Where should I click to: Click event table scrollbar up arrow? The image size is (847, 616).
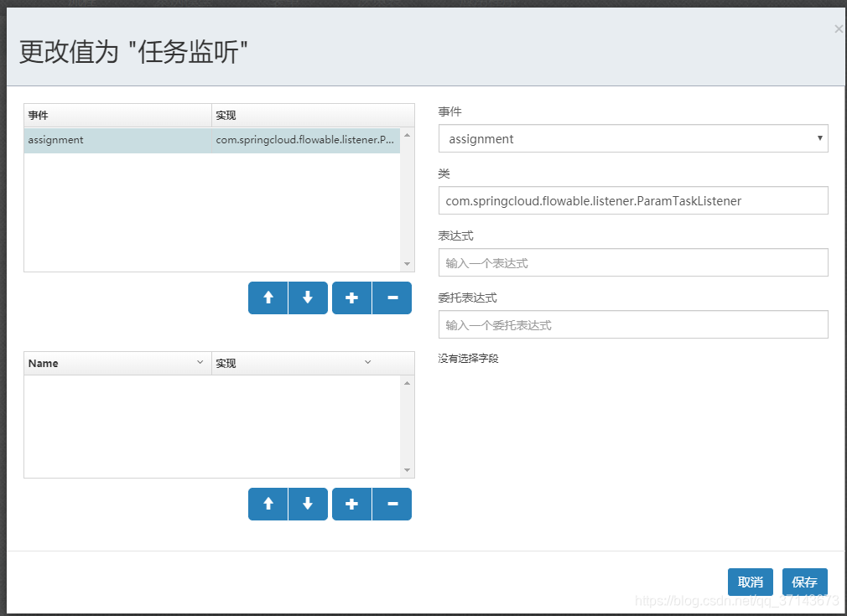pos(408,135)
